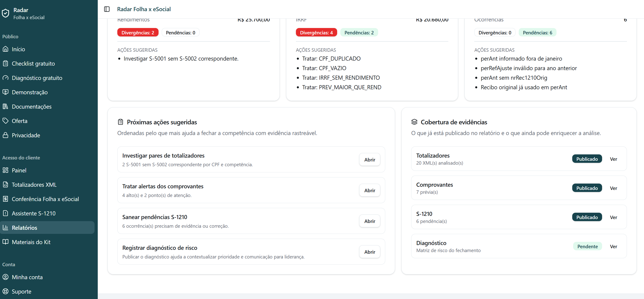The height and width of the screenshot is (299, 644).
Task: Click the layers icon beside Cobertura de evidências
Action: pos(414,122)
